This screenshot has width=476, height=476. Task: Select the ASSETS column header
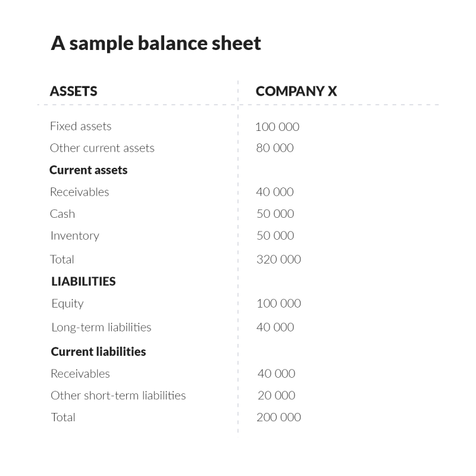point(73,91)
